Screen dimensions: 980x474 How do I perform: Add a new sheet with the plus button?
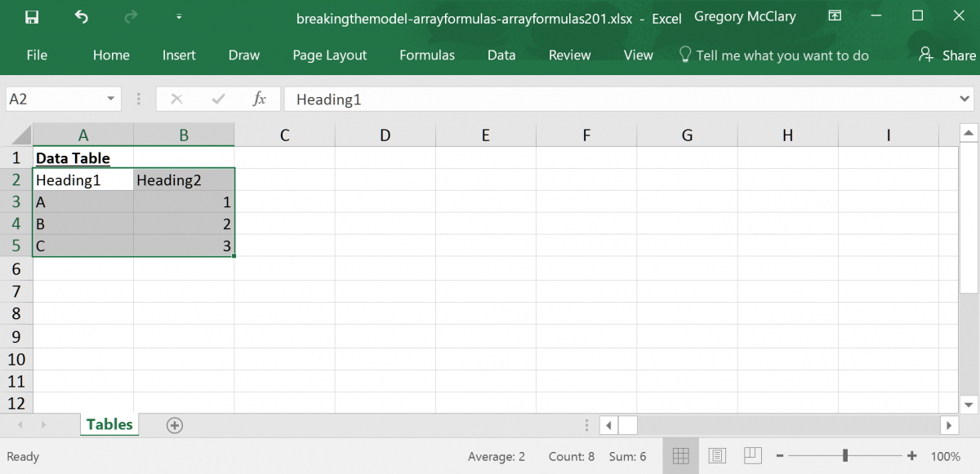click(174, 424)
